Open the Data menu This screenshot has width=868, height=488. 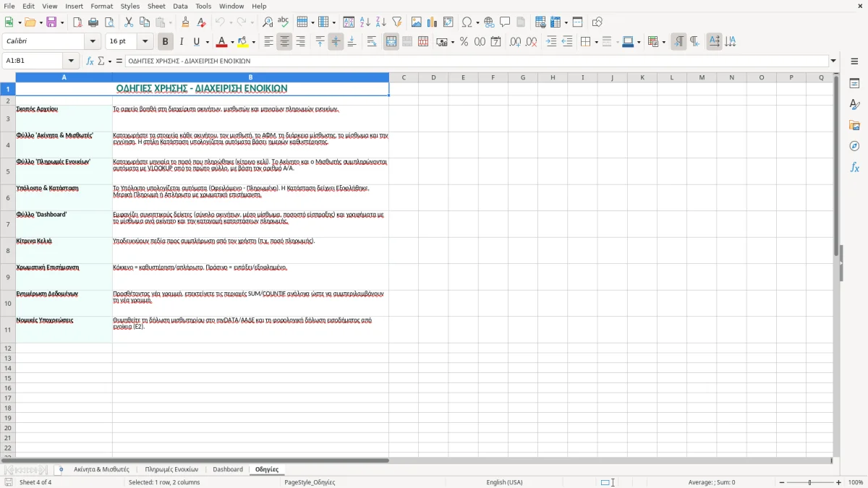(180, 6)
